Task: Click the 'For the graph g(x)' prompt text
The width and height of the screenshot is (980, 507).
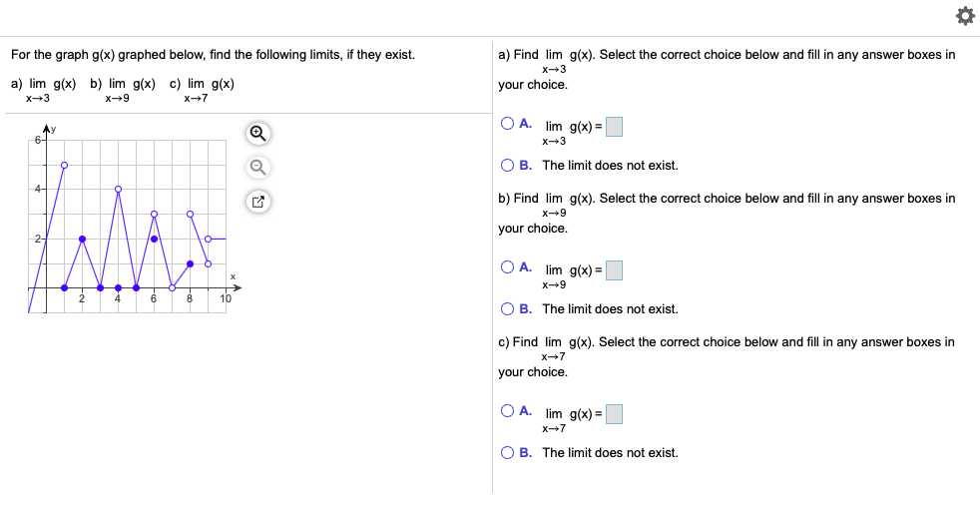Action: pos(213,54)
